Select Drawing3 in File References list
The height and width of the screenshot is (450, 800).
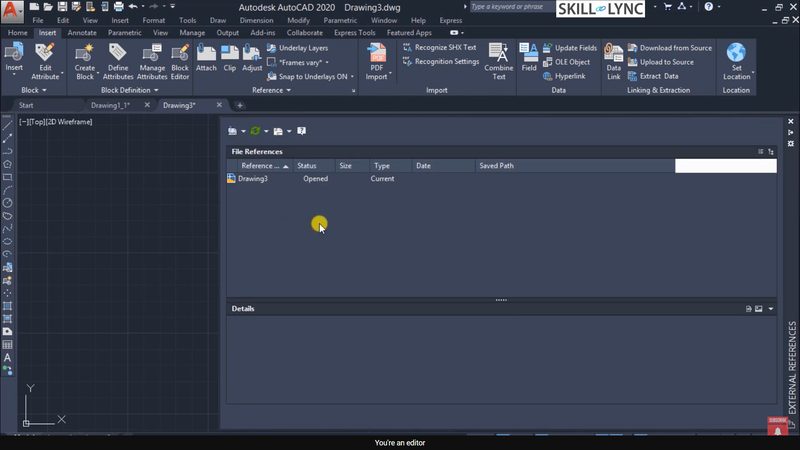tap(252, 179)
